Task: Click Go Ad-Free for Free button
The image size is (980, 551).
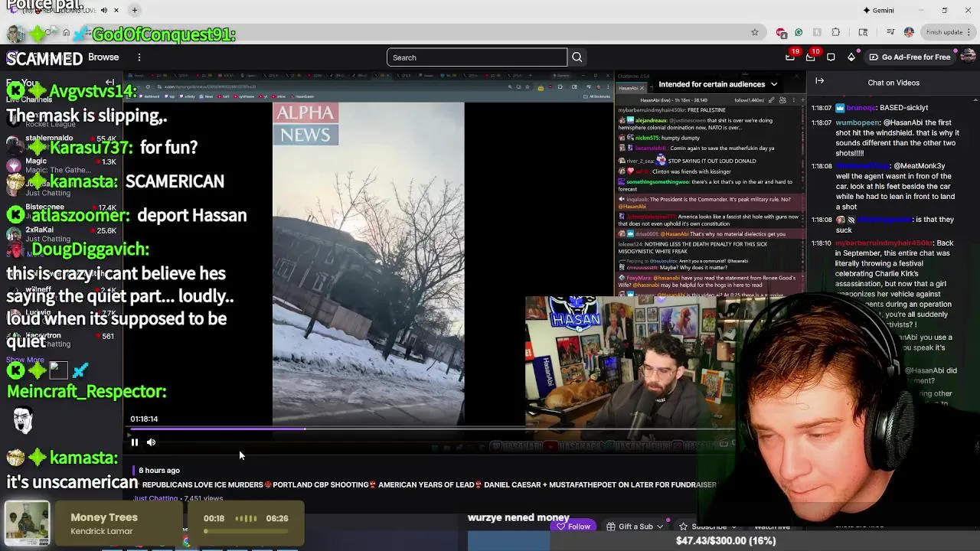Action: pyautogui.click(x=910, y=57)
